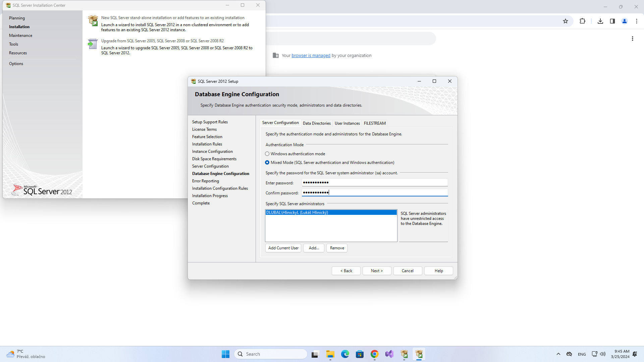The height and width of the screenshot is (362, 644).
Task: Switch to Data Directories tab
Action: pos(316,123)
